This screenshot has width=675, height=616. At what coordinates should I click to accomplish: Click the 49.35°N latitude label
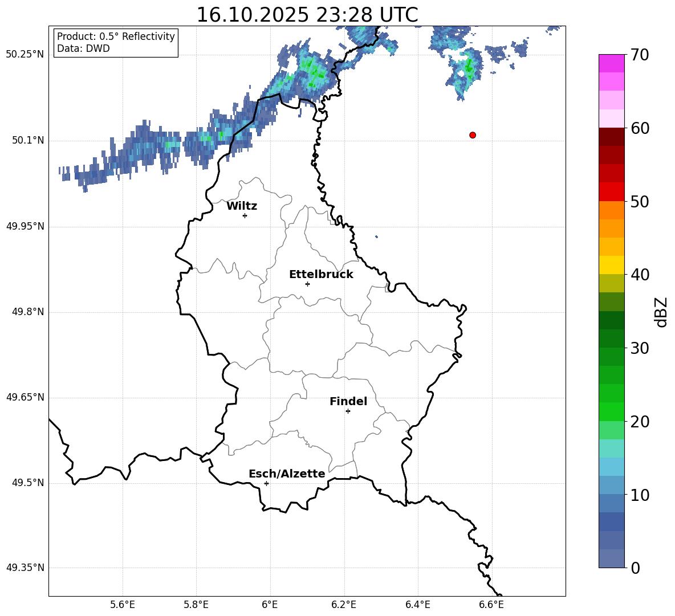point(25,568)
